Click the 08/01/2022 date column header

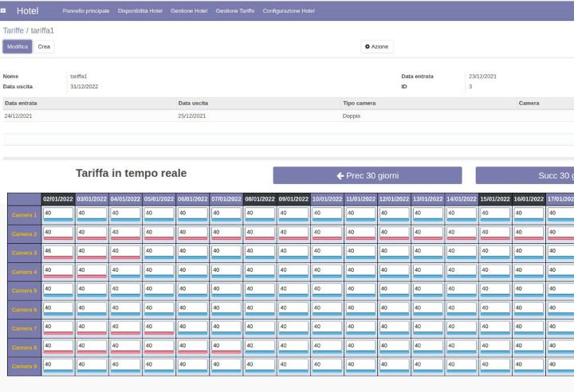click(x=260, y=198)
